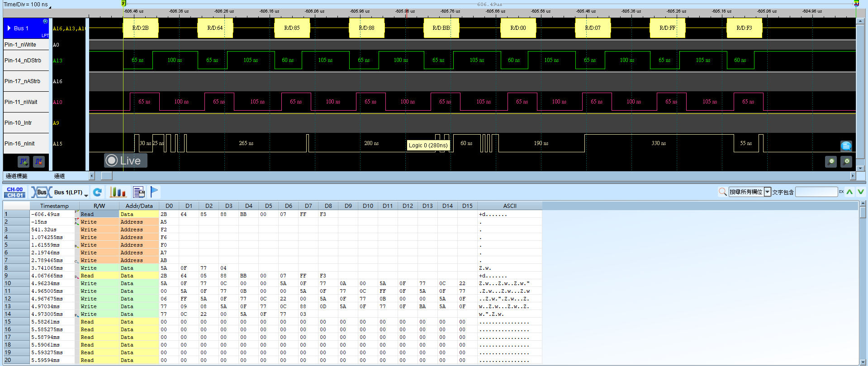This screenshot has width=868, height=366.
Task: Select the row with timestamp 541.32us
Action: click(273, 230)
